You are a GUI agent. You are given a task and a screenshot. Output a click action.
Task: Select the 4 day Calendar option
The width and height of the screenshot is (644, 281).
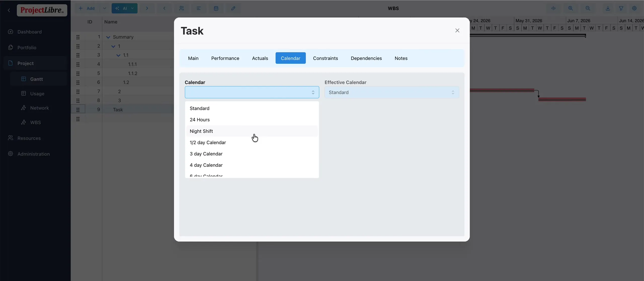point(252,165)
